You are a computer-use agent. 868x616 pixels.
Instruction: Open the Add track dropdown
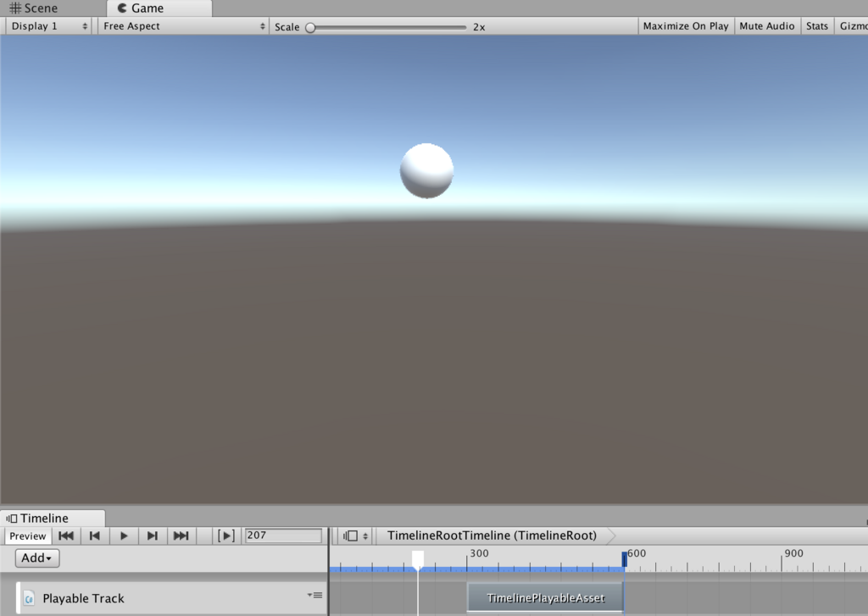(x=37, y=558)
